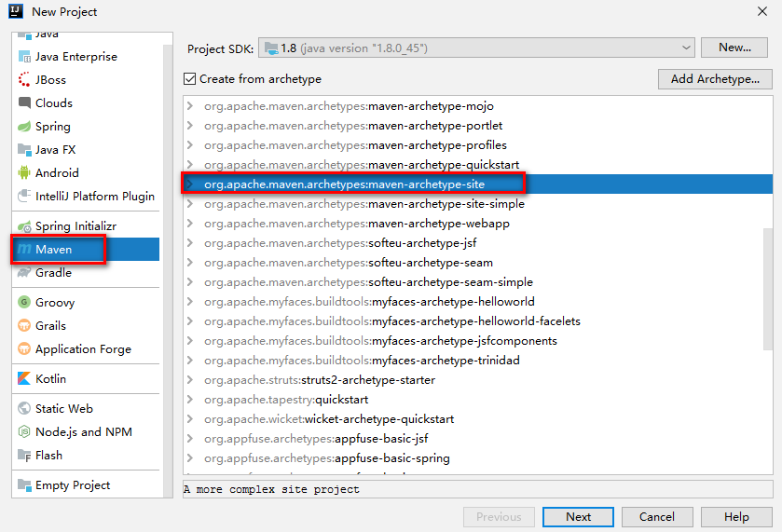Screen dimensions: 782x532
Task: Expand the maven-archetype-mojo node
Action: click(x=190, y=105)
